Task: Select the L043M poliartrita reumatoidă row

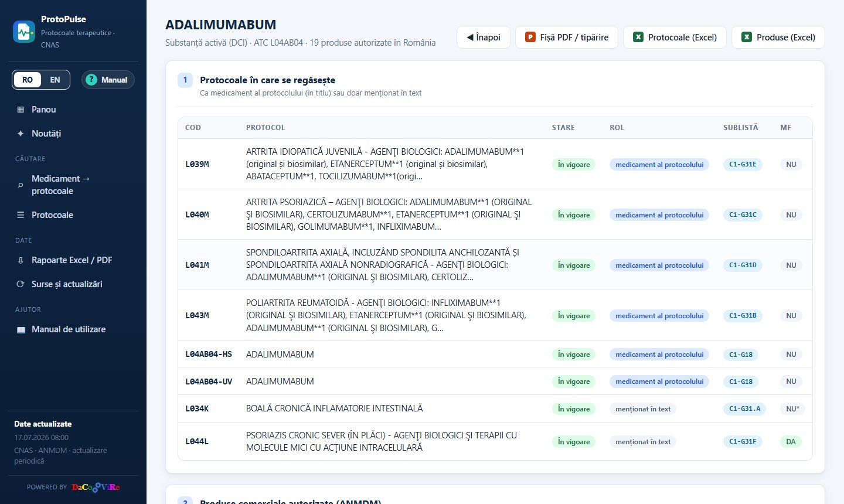Action: 495,315
